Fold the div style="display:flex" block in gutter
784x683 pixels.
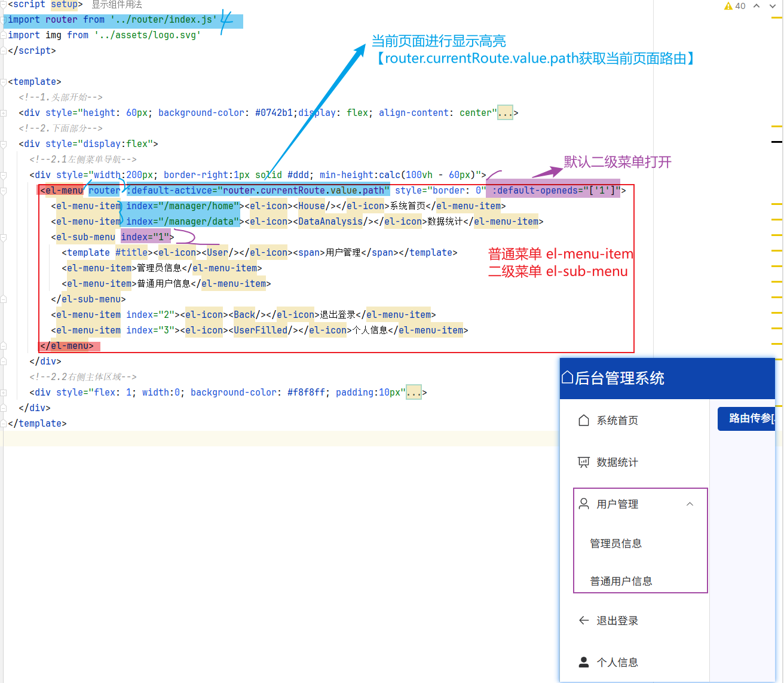pos(4,144)
